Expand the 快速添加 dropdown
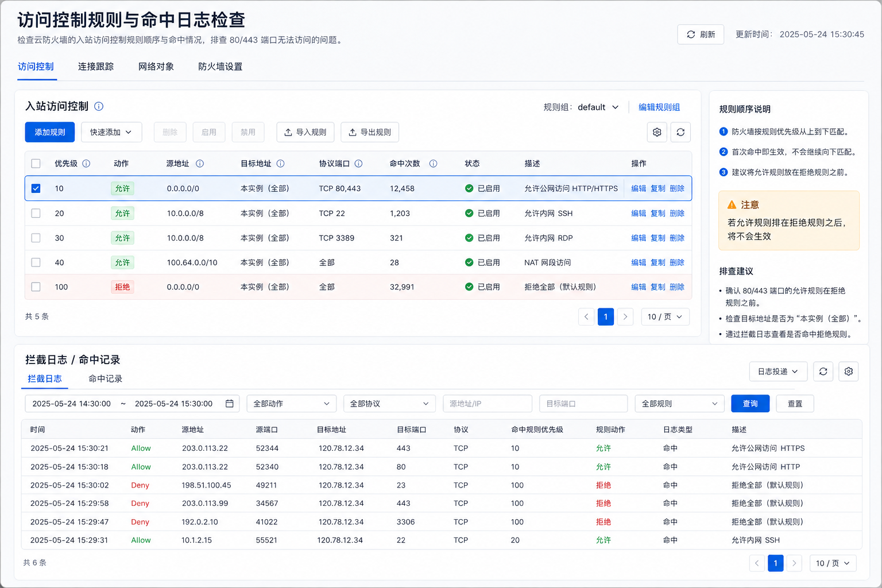This screenshot has width=882, height=588. click(x=111, y=132)
